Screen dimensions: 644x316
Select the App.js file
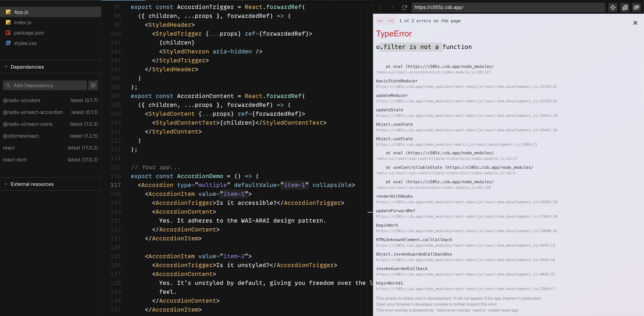click(x=21, y=12)
